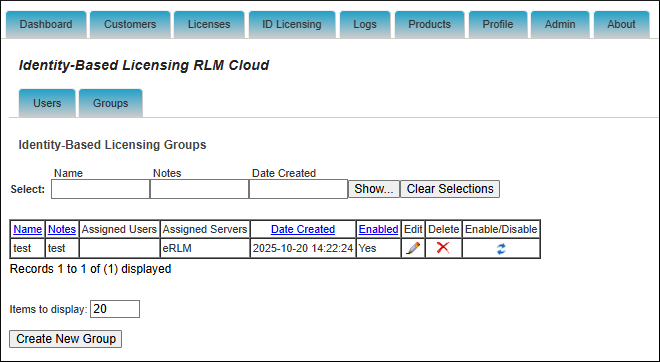Sort by Date Created column link
The height and width of the screenshot is (362, 660).
(x=303, y=229)
